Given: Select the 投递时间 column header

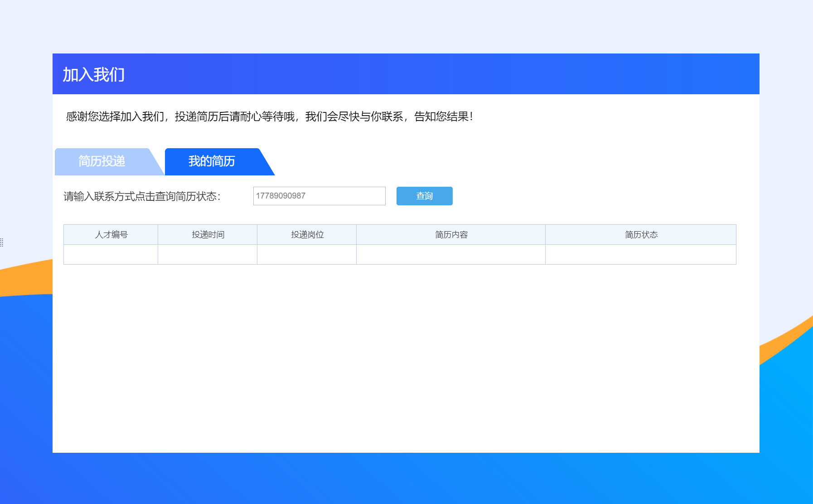Looking at the screenshot, I should point(207,235).
